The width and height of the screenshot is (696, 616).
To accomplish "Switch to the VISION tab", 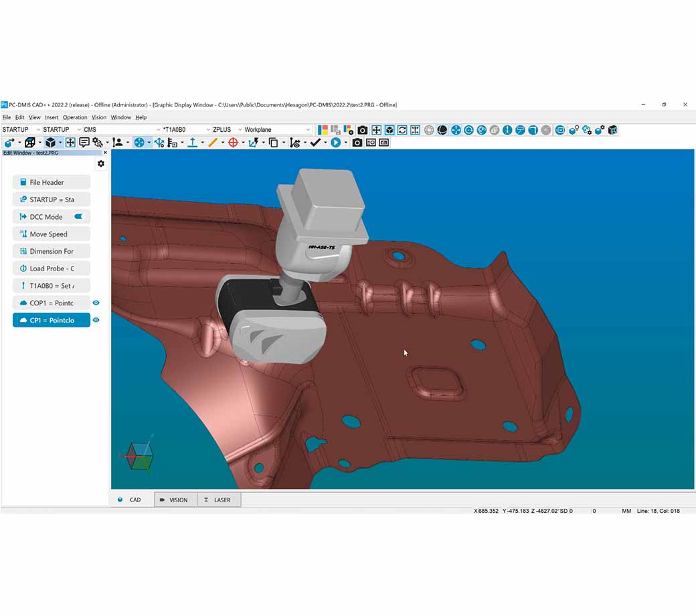I will [x=175, y=500].
